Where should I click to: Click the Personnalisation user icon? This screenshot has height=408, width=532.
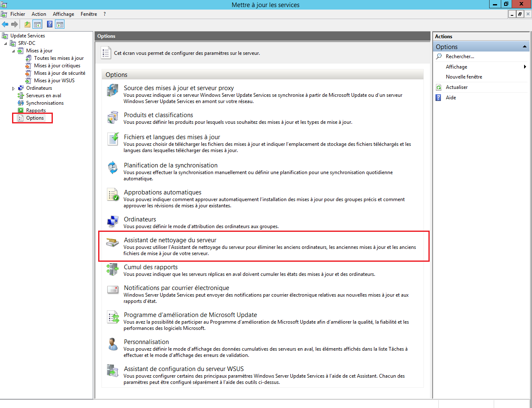113,344
